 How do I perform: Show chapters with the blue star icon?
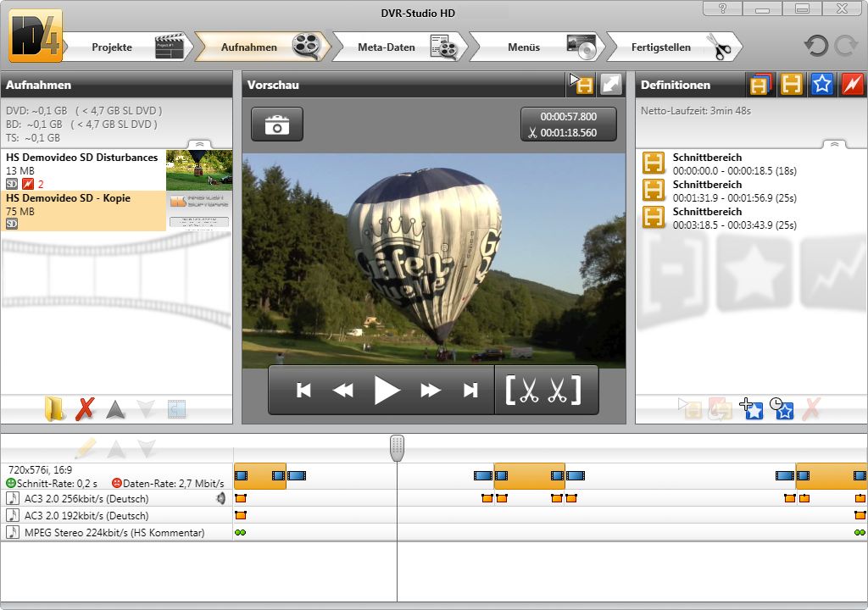click(x=821, y=85)
